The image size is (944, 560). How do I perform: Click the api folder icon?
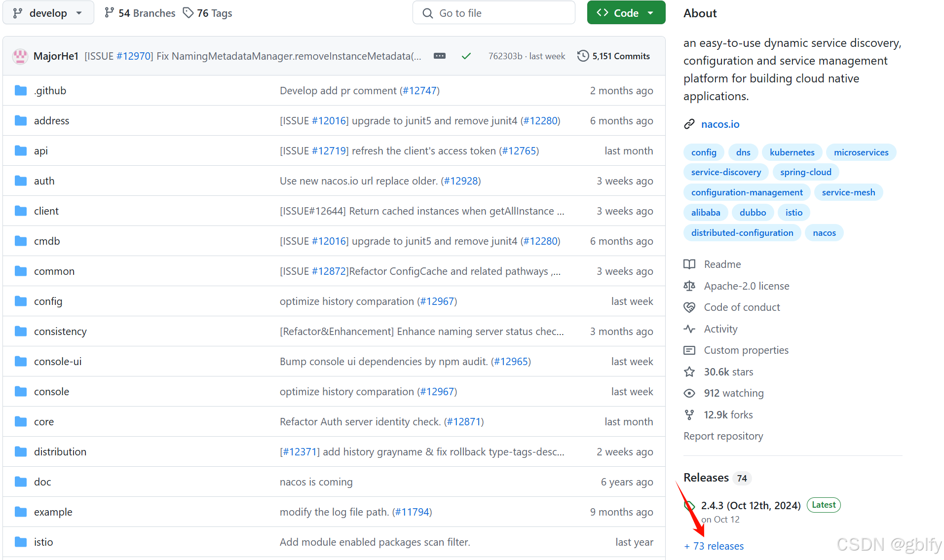point(21,151)
